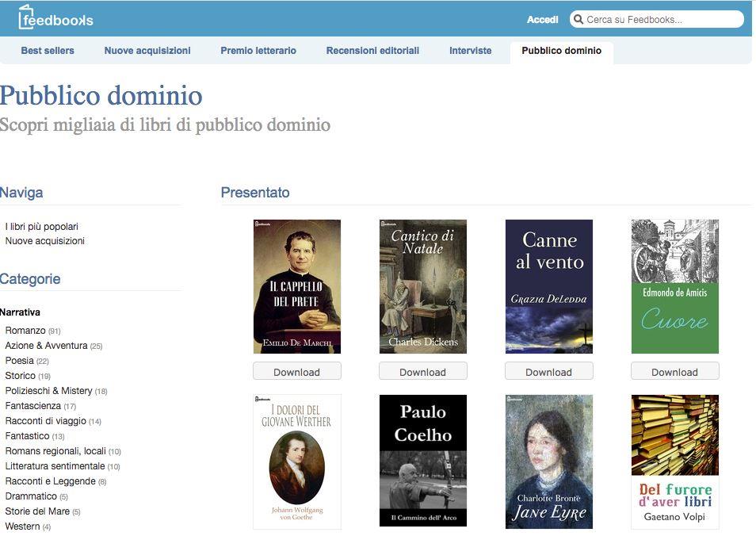The height and width of the screenshot is (536, 756).
Task: Click the Feedbooks logo
Action: 55,18
